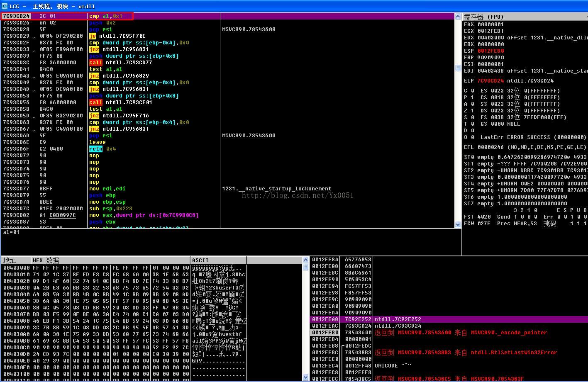Toggle the S 0 sign flag
This screenshot has height=382, width=588.
point(469,117)
